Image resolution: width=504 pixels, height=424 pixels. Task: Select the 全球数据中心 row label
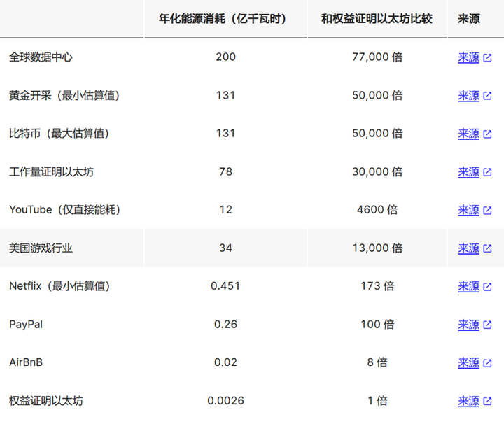[41, 57]
